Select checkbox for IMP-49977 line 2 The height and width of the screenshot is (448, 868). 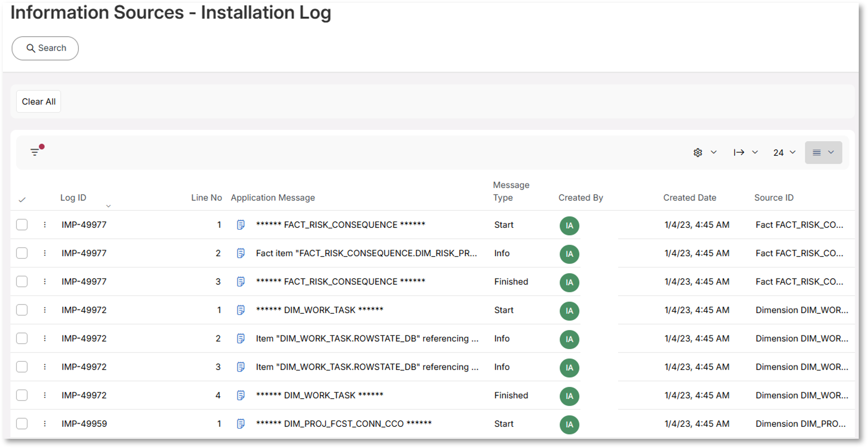point(22,253)
